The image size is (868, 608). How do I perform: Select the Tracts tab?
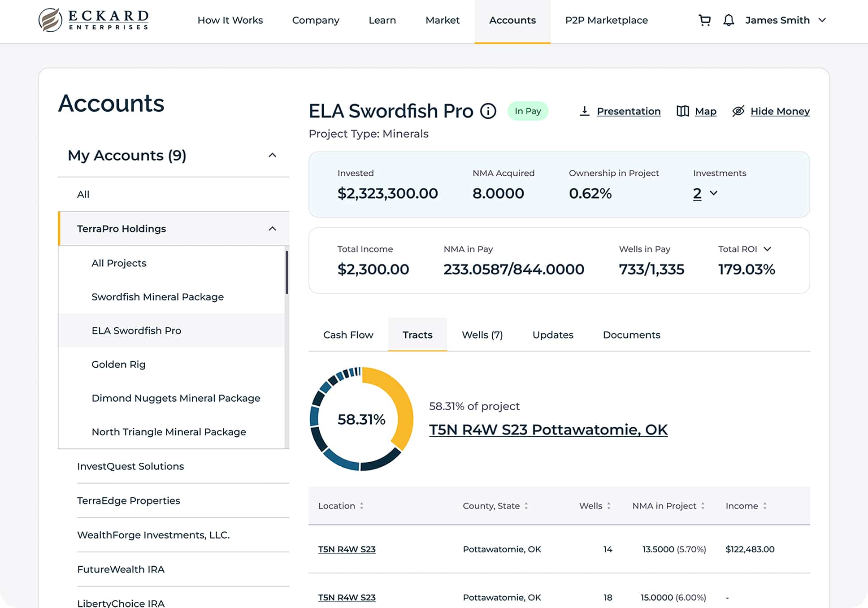tap(417, 334)
